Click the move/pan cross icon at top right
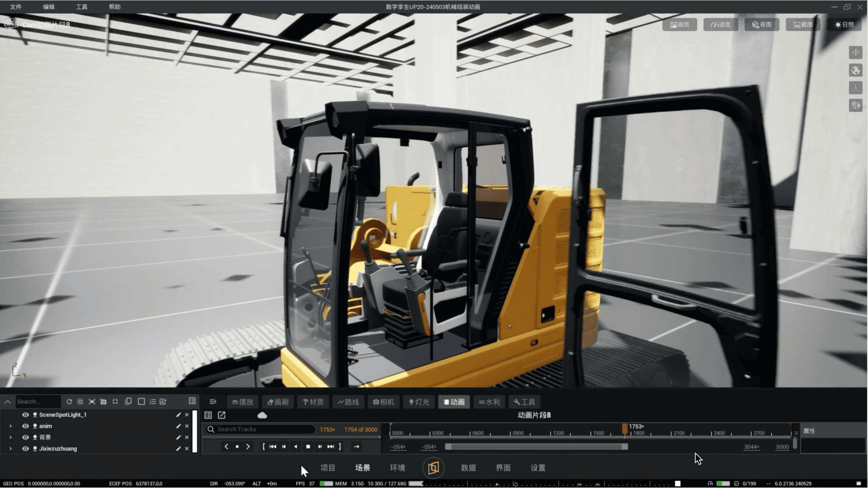 coord(855,53)
